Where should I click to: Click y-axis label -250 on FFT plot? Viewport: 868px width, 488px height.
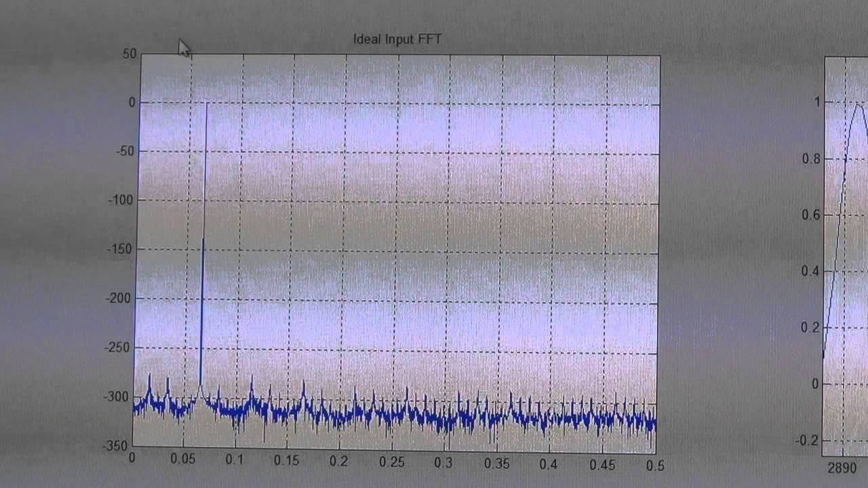[118, 348]
